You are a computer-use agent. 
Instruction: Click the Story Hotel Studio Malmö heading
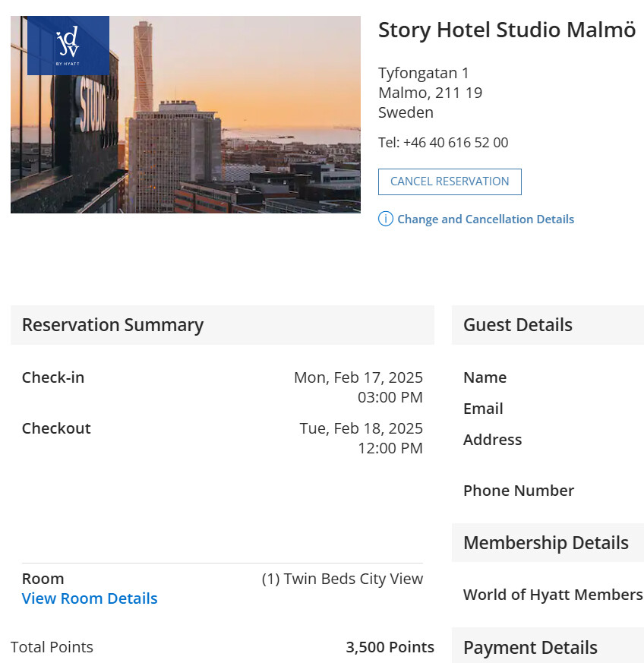pos(507,30)
